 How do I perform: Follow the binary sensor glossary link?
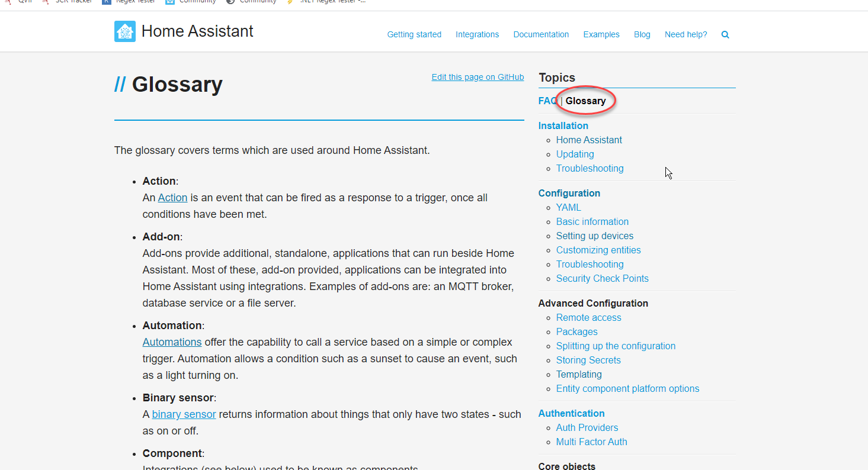(x=184, y=414)
